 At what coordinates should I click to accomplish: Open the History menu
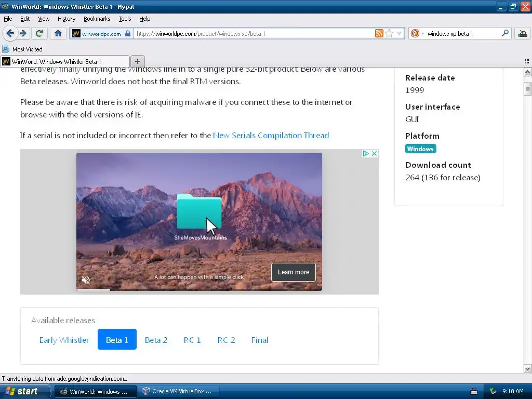[x=66, y=19]
